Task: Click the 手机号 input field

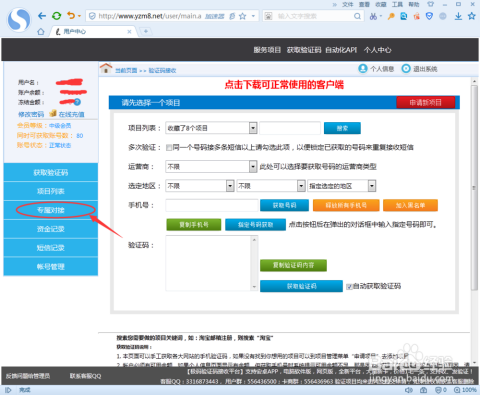Action: (212, 205)
